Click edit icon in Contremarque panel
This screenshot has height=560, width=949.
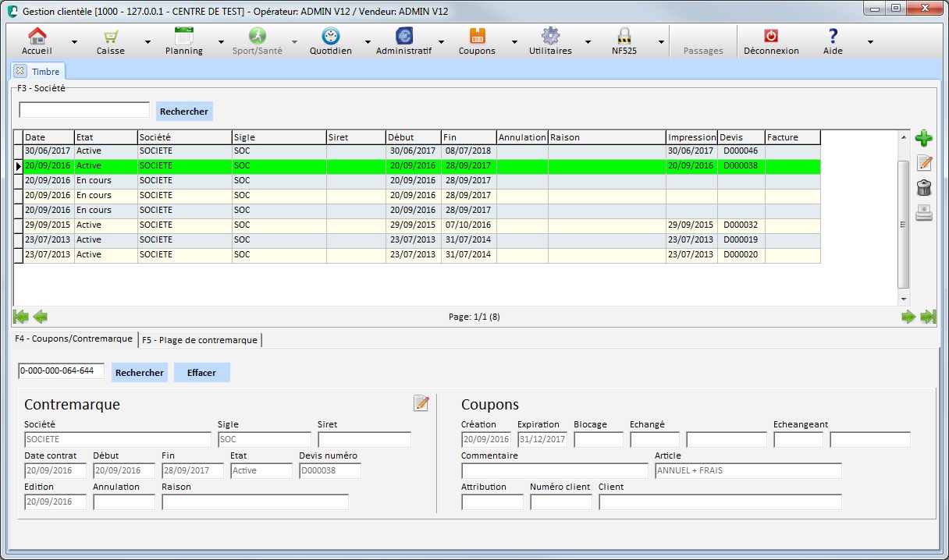(x=421, y=402)
